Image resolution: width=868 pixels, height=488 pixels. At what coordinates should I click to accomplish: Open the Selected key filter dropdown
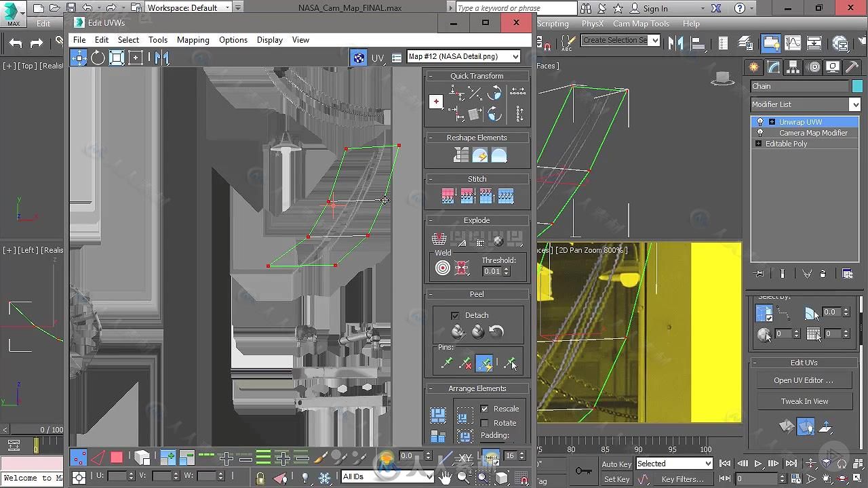674,464
